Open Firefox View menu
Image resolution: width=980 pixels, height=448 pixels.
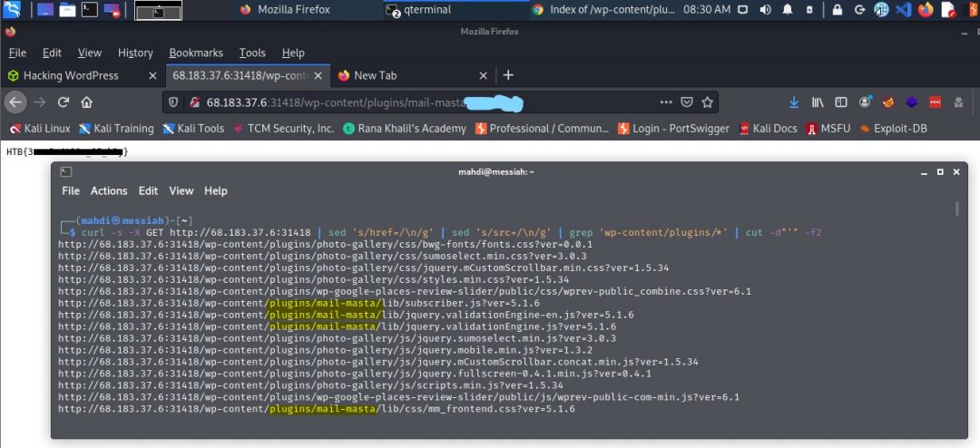[89, 54]
